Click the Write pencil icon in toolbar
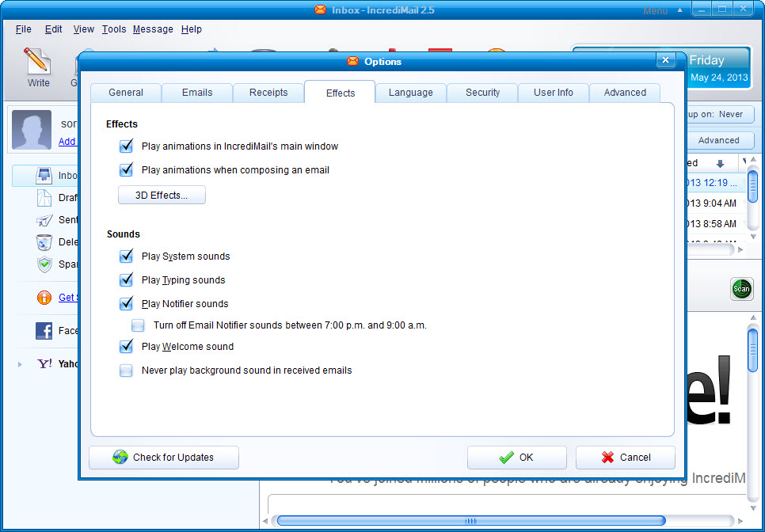765x532 pixels. coord(37,62)
